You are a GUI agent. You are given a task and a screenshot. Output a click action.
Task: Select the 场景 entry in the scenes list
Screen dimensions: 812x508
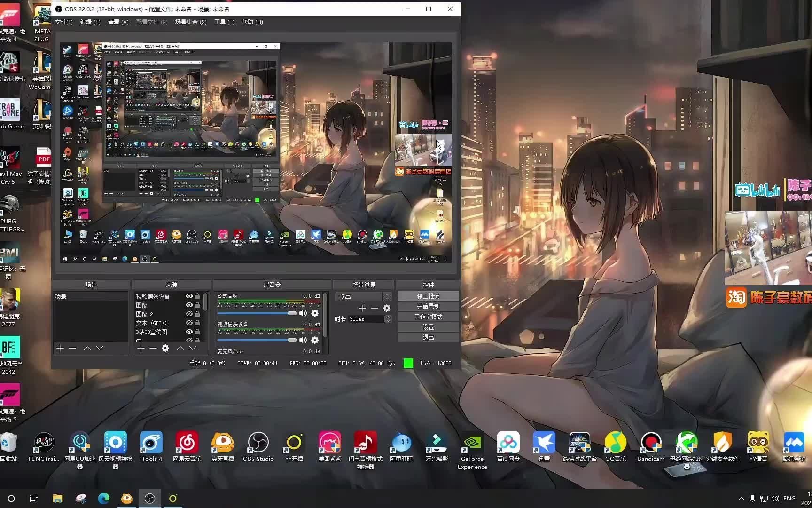pyautogui.click(x=90, y=296)
